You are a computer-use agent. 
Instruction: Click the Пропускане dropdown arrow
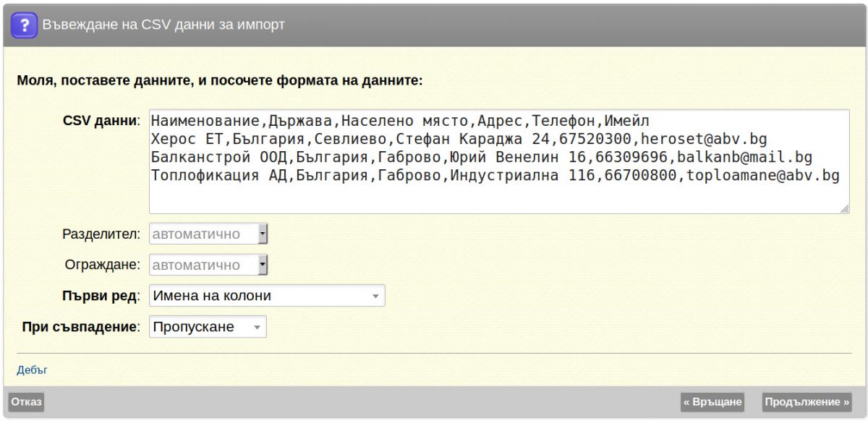coord(257,328)
